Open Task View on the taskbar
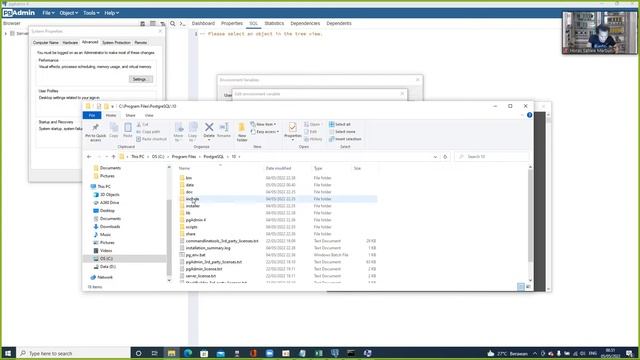Viewport: 640px width, 360px height. [x=155, y=353]
